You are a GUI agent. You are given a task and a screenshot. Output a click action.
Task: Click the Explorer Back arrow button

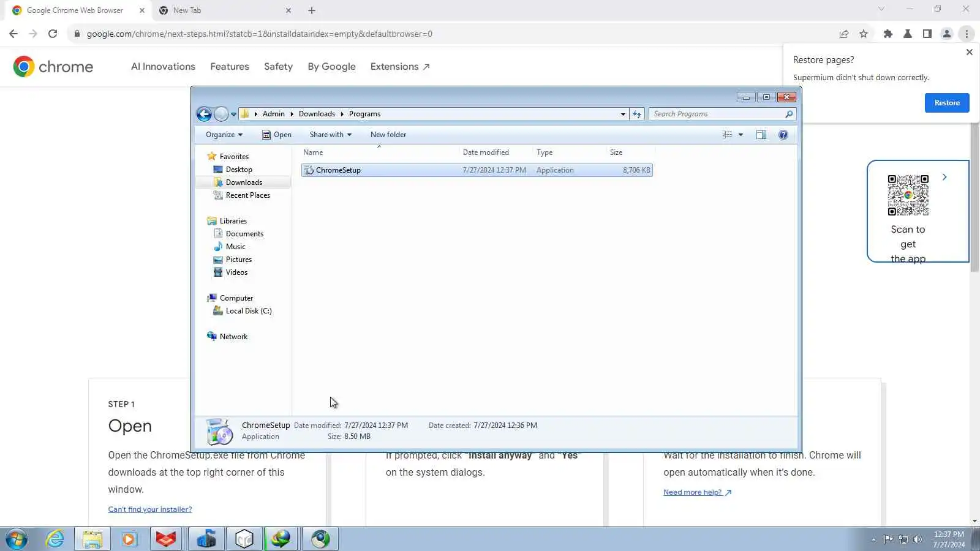[x=204, y=114]
